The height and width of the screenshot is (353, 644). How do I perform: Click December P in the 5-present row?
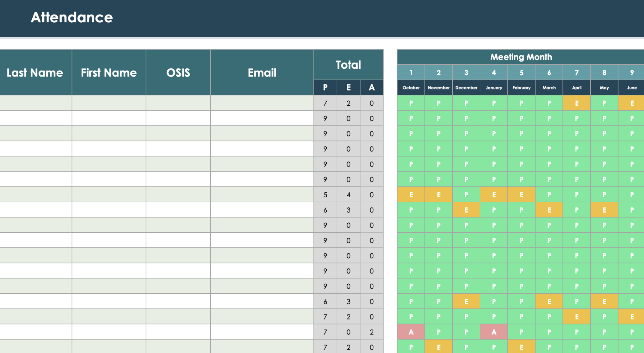coord(466,195)
